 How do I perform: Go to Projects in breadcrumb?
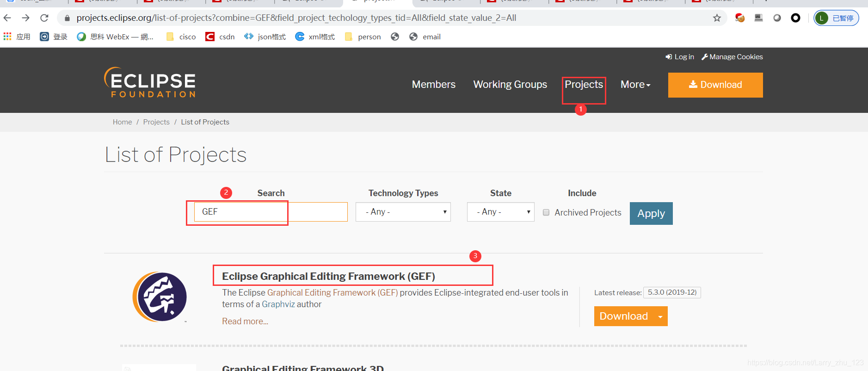(x=156, y=122)
